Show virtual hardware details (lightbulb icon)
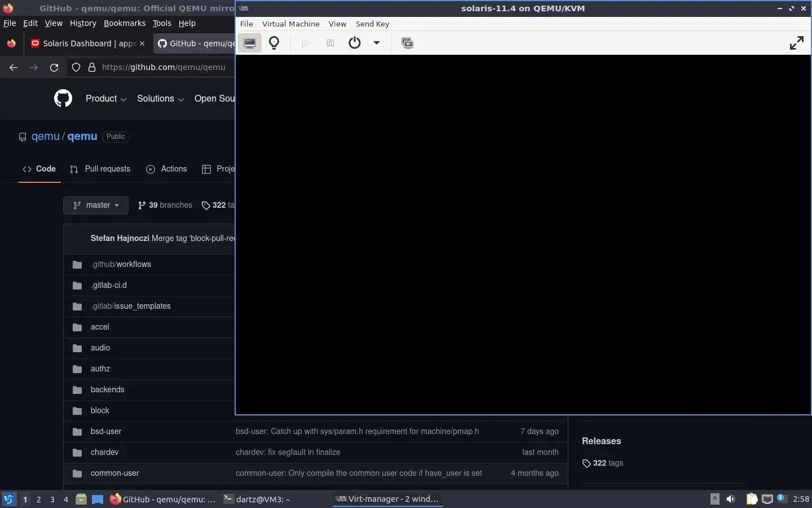 [274, 43]
